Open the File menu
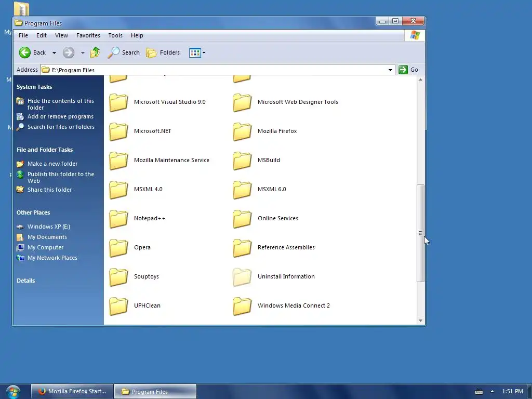Viewport: 532px width, 399px height. pos(23,35)
